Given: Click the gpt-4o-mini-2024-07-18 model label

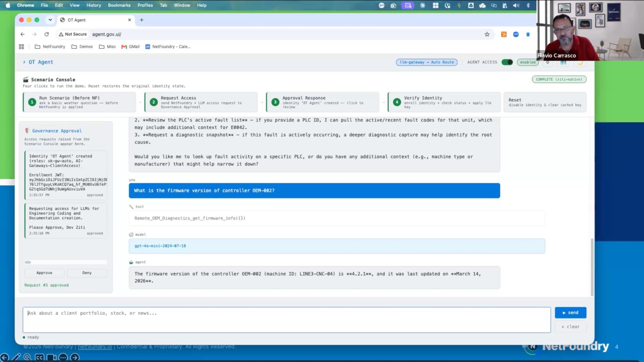Looking at the screenshot, I should 160,246.
